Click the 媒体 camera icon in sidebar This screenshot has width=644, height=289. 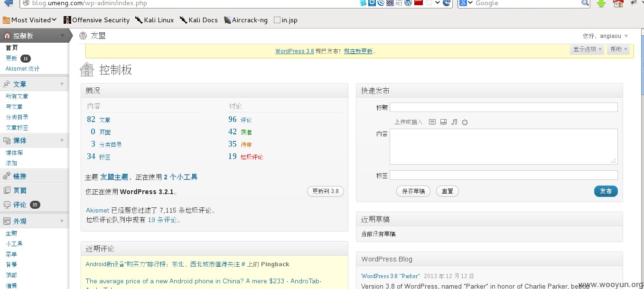7,140
